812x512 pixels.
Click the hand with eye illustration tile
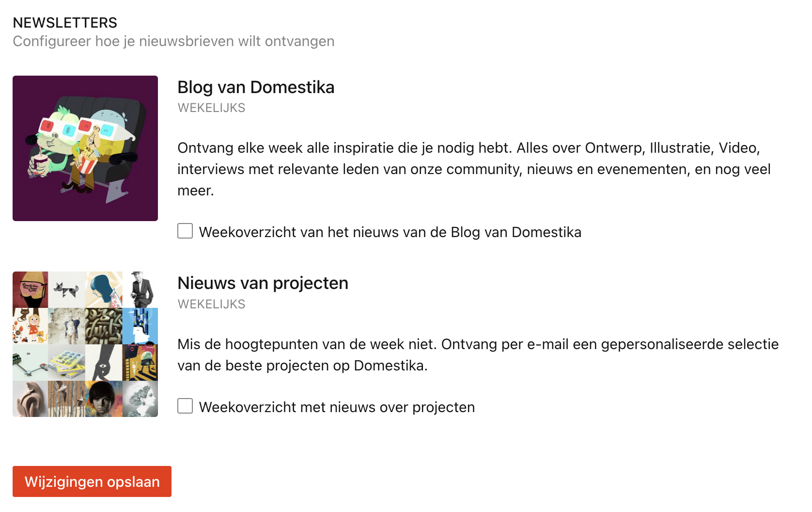[x=104, y=363]
